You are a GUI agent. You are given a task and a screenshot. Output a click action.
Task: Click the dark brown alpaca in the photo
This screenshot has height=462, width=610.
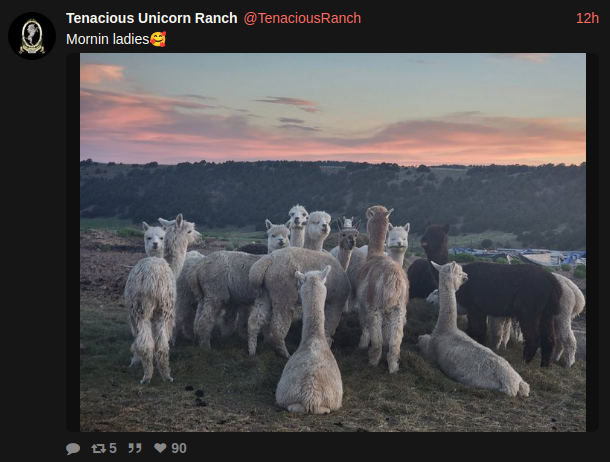coord(506,299)
